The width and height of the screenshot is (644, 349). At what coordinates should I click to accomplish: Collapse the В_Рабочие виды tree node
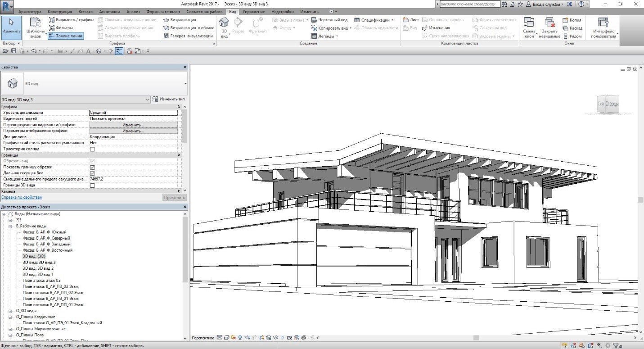click(x=10, y=226)
